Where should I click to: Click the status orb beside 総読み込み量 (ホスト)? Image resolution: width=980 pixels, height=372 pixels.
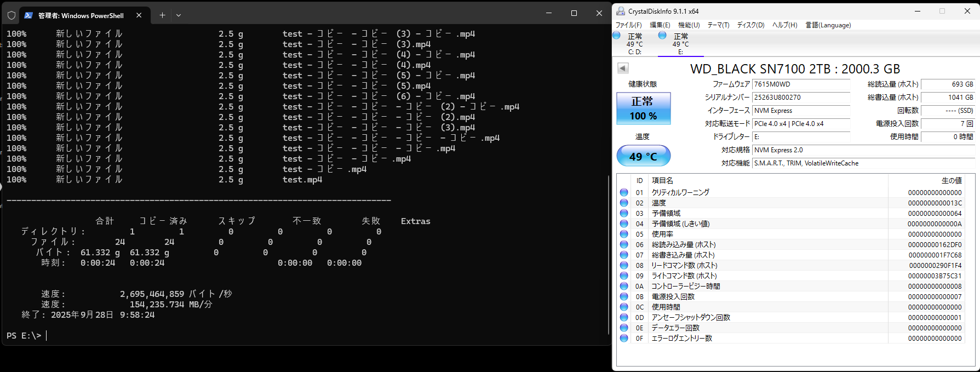(624, 244)
